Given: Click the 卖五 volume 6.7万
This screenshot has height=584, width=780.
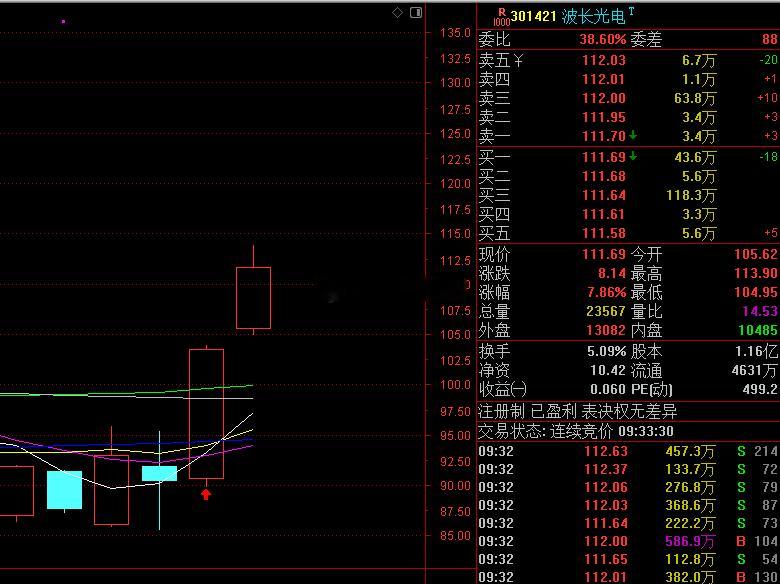Looking at the screenshot, I should point(698,61).
